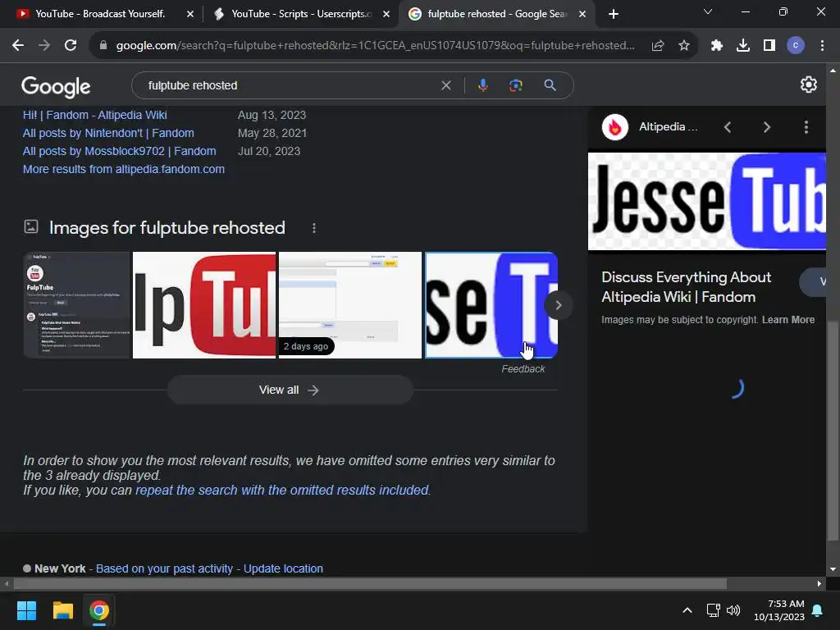Open new tab with plus button
This screenshot has width=840, height=630.
pos(614,14)
